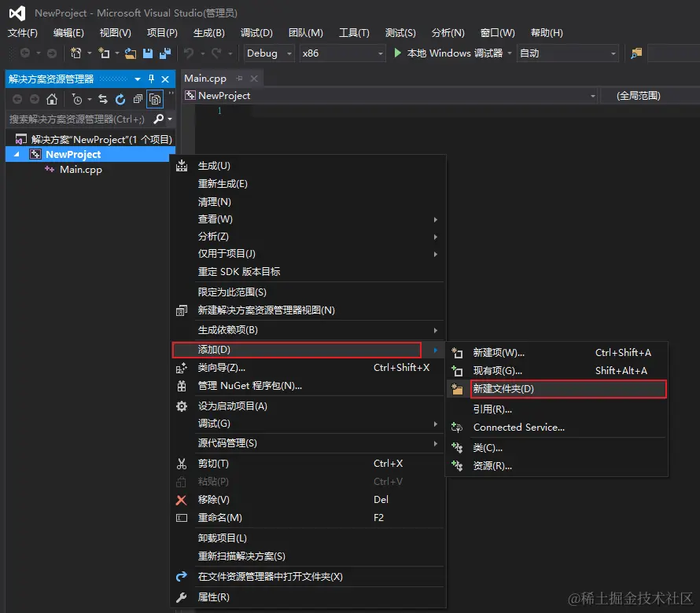Click Pending Changes Filter clock icon

[77, 99]
